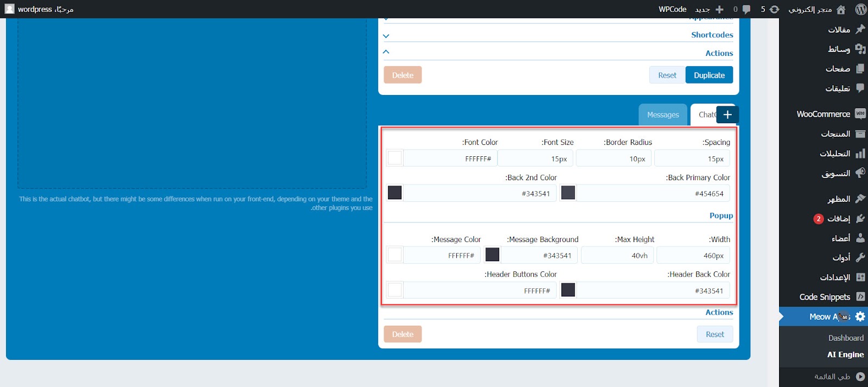Viewport: 868px width, 387px height.
Task: Open the WooCommerce sidebar menu
Action: [x=824, y=114]
